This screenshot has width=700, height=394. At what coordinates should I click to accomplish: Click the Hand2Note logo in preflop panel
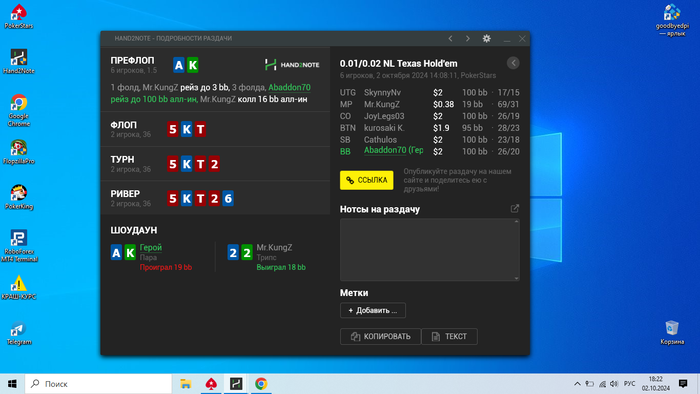(x=292, y=65)
